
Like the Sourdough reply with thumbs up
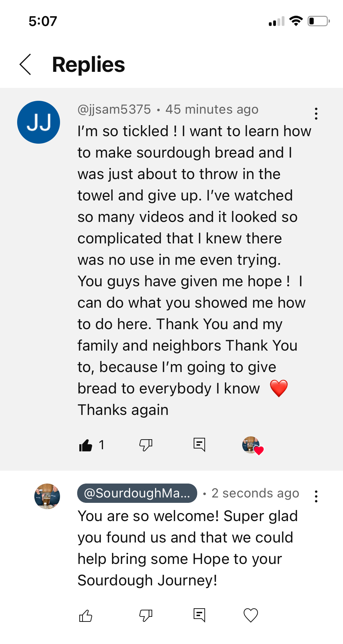click(x=86, y=616)
